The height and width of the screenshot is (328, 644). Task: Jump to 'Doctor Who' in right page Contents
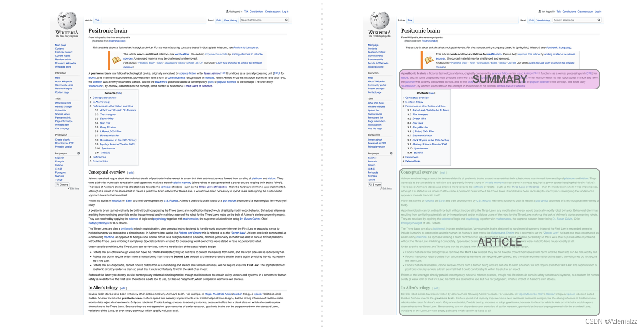coord(419,119)
